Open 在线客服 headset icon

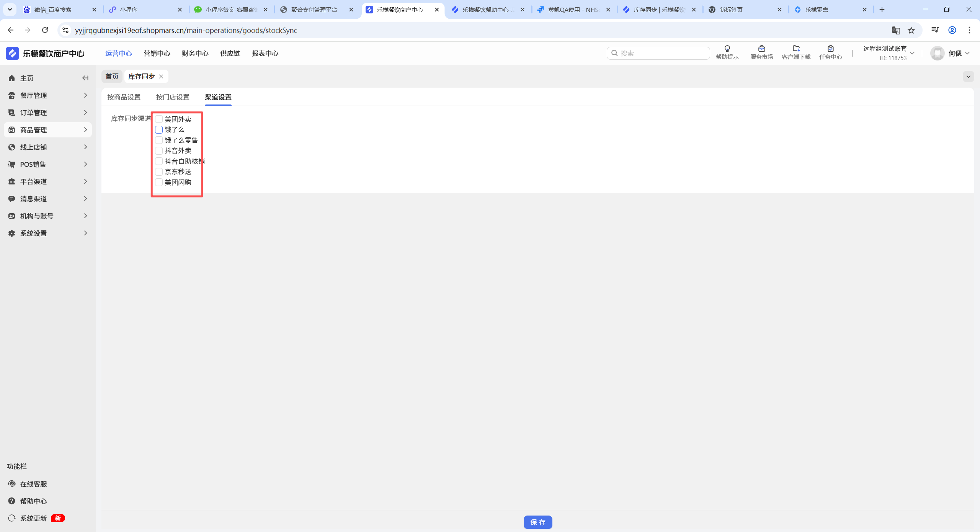click(12, 484)
